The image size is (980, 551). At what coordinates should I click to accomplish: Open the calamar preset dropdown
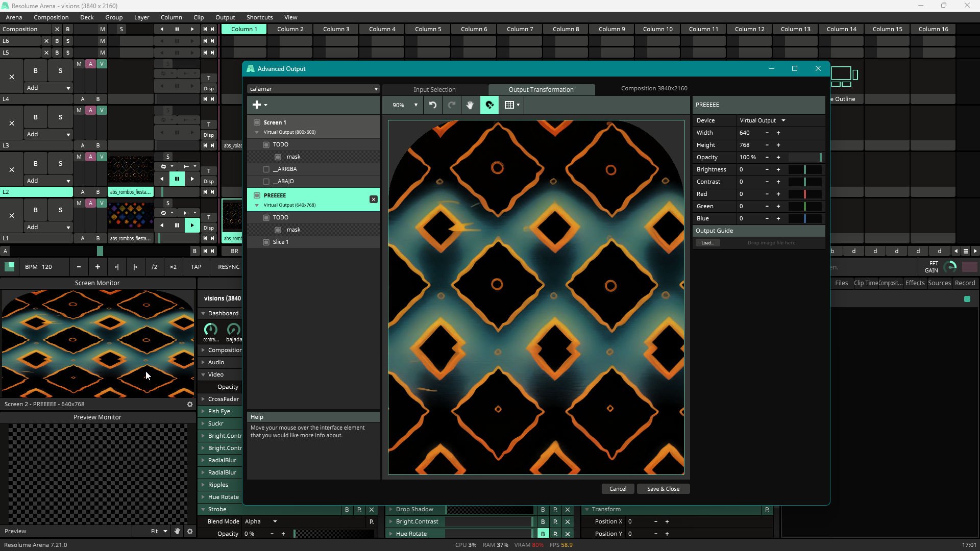click(313, 89)
